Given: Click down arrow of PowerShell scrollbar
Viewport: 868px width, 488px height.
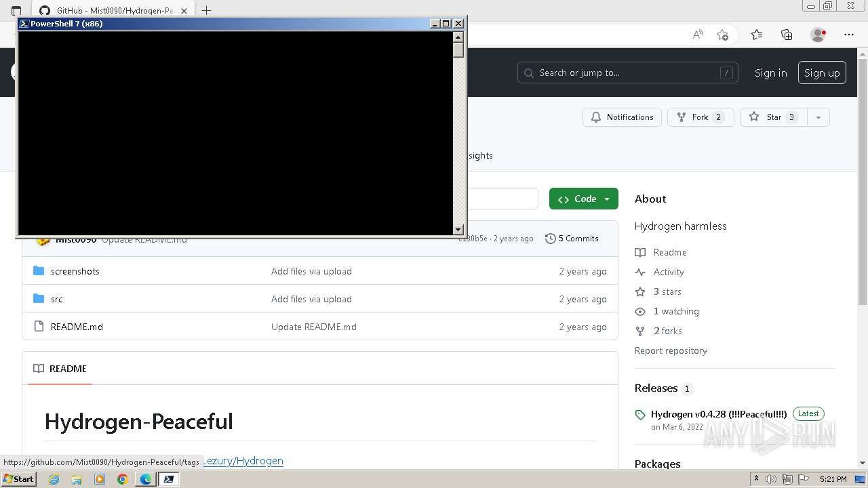Looking at the screenshot, I should tap(458, 230).
